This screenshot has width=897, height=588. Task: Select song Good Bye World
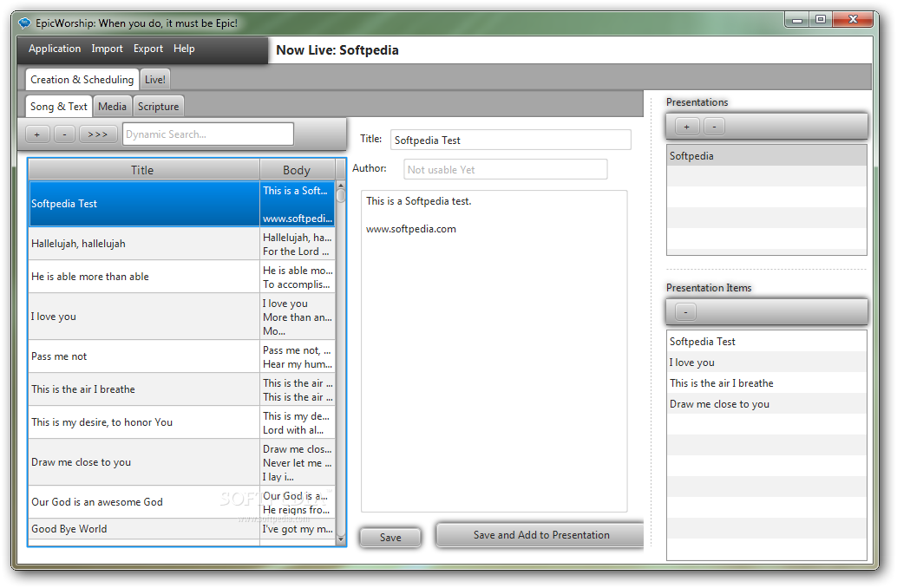click(x=181, y=529)
